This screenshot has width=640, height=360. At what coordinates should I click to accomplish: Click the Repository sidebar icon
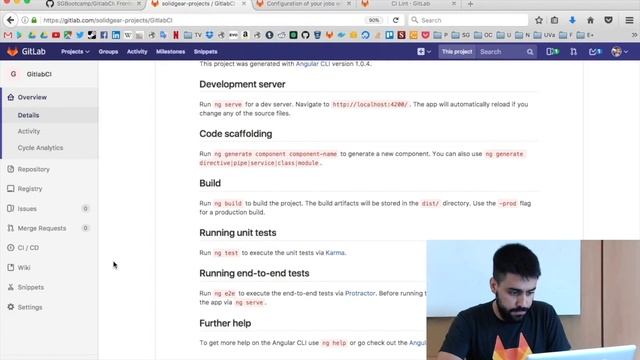click(x=11, y=169)
